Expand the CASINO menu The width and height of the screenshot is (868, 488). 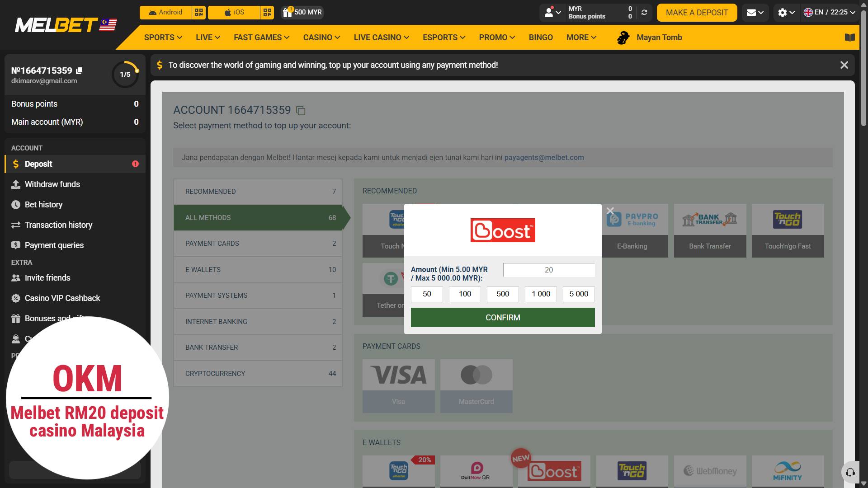click(x=321, y=38)
